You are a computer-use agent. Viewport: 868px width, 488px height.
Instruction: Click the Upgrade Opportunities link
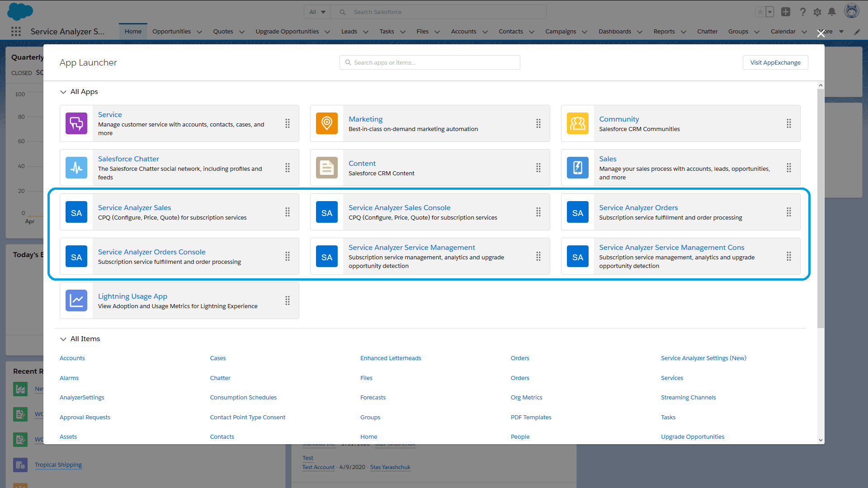(x=692, y=436)
